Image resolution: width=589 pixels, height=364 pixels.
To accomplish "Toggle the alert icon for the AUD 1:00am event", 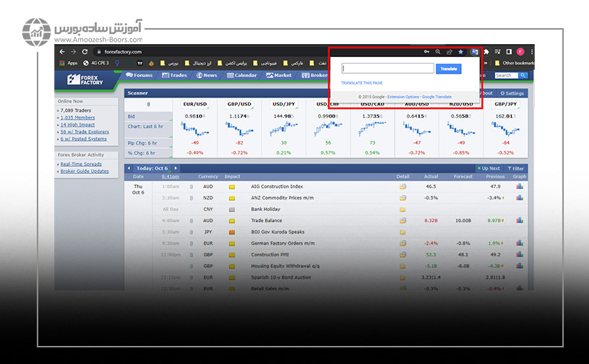I will tap(192, 186).
